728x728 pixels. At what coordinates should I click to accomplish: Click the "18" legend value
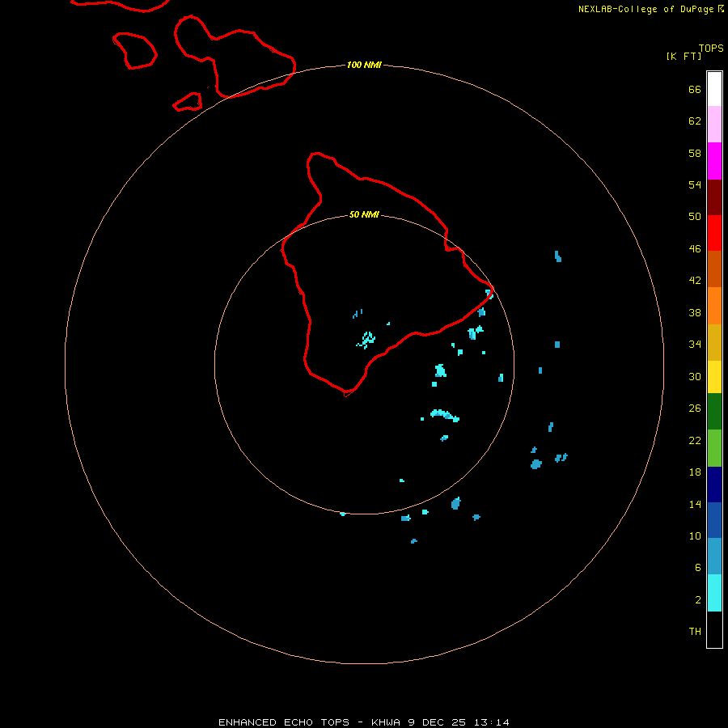pyautogui.click(x=695, y=472)
